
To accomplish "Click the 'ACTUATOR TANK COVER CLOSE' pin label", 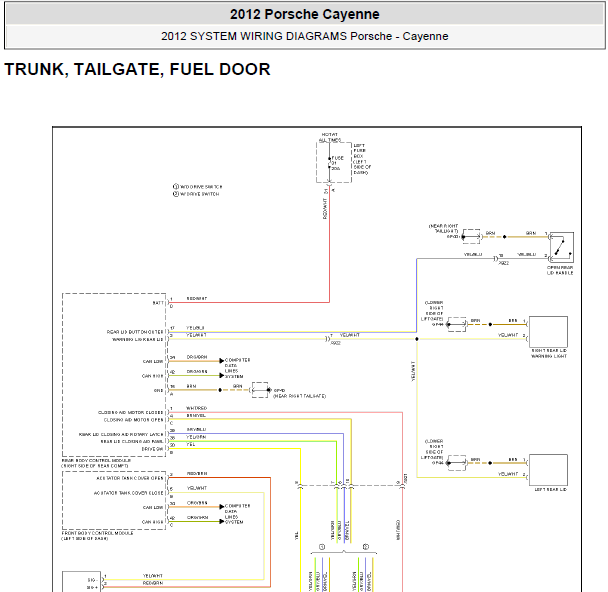I will (x=129, y=493).
